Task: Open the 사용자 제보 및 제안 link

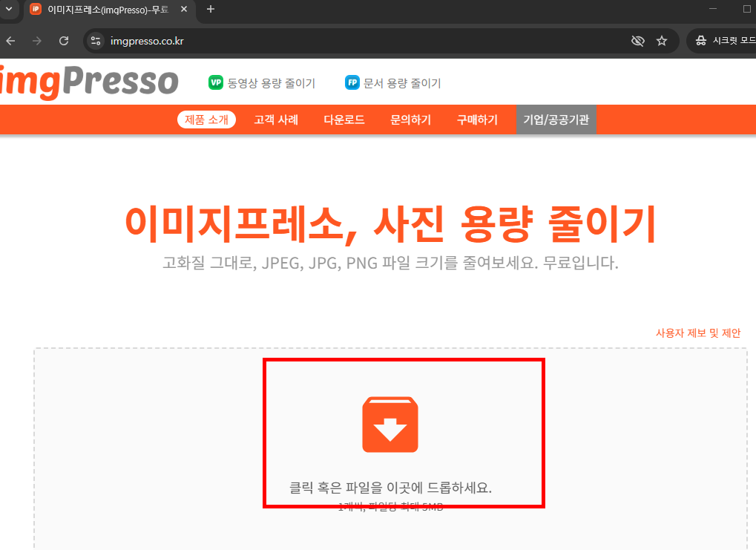Action: pyautogui.click(x=697, y=333)
